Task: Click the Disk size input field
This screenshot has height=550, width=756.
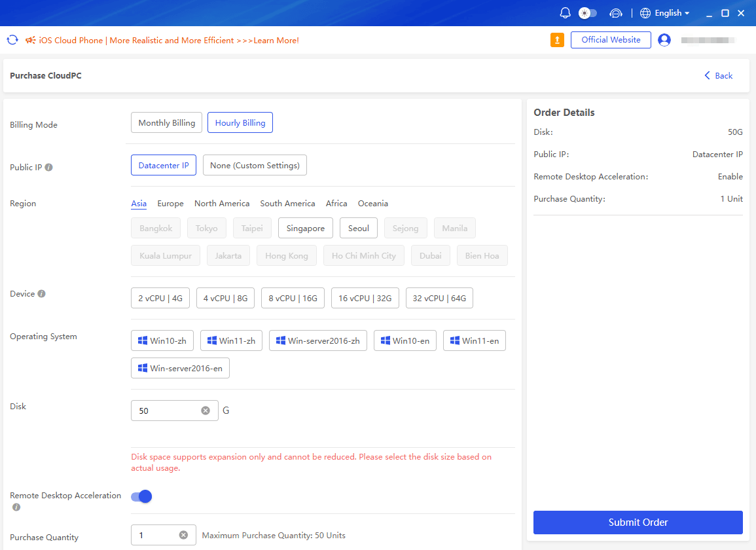Action: tap(175, 411)
